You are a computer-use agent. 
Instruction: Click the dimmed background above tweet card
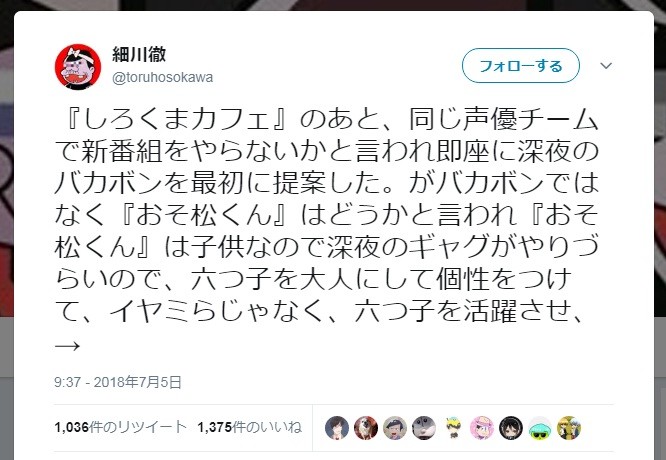click(333, 5)
